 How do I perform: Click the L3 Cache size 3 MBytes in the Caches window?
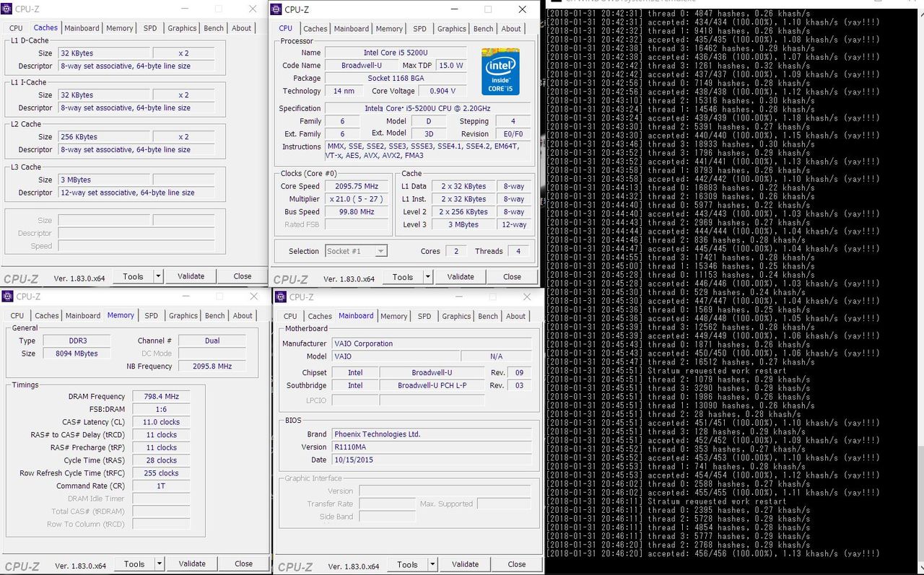pyautogui.click(x=103, y=180)
